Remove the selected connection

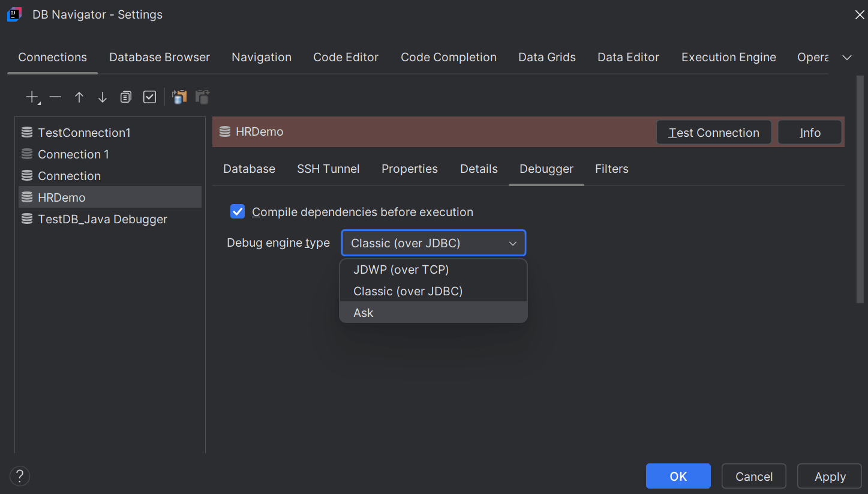pos(55,96)
